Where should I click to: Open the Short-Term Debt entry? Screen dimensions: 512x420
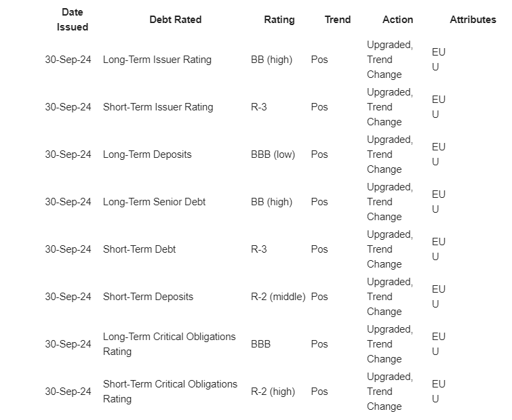click(x=139, y=249)
